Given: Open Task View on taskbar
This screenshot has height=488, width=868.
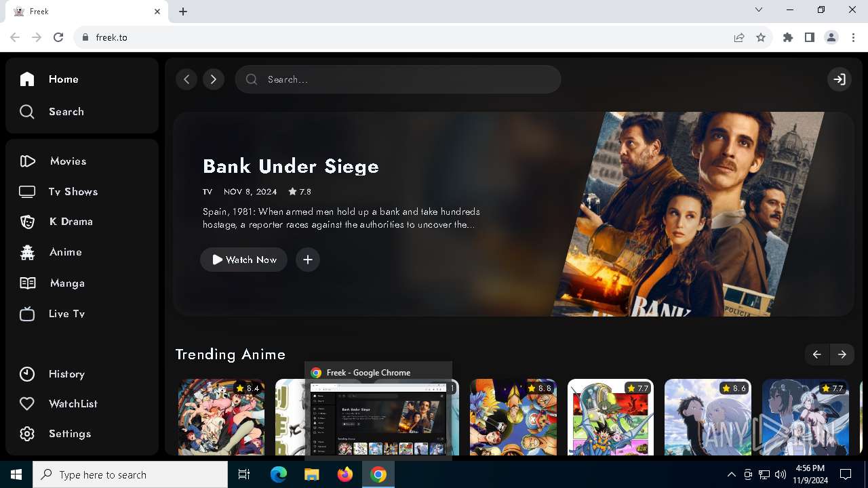Looking at the screenshot, I should tap(244, 474).
